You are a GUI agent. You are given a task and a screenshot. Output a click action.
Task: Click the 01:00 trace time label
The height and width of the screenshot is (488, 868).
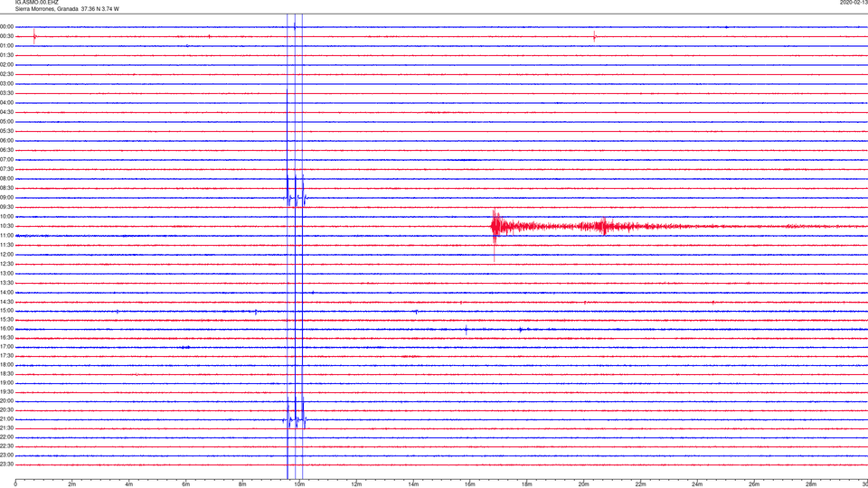coord(7,46)
